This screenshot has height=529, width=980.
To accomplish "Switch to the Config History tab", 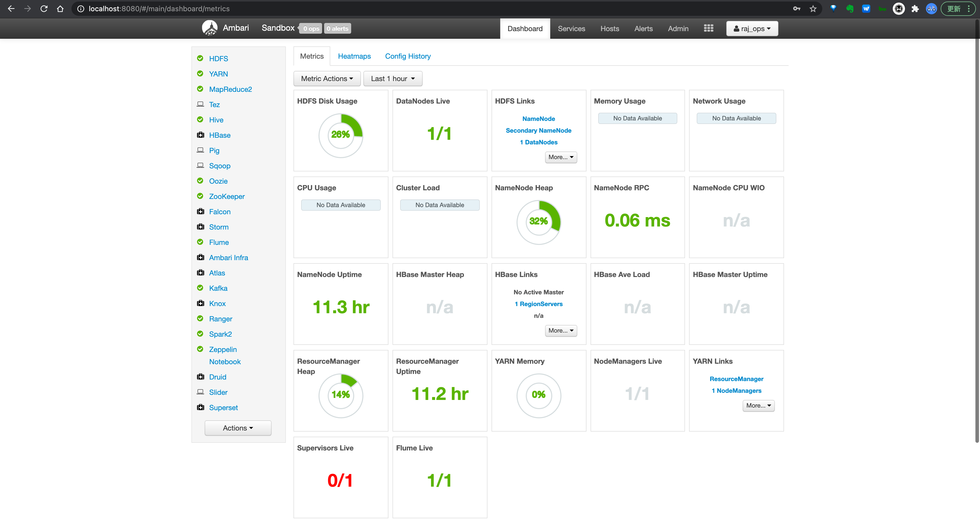I will [408, 56].
